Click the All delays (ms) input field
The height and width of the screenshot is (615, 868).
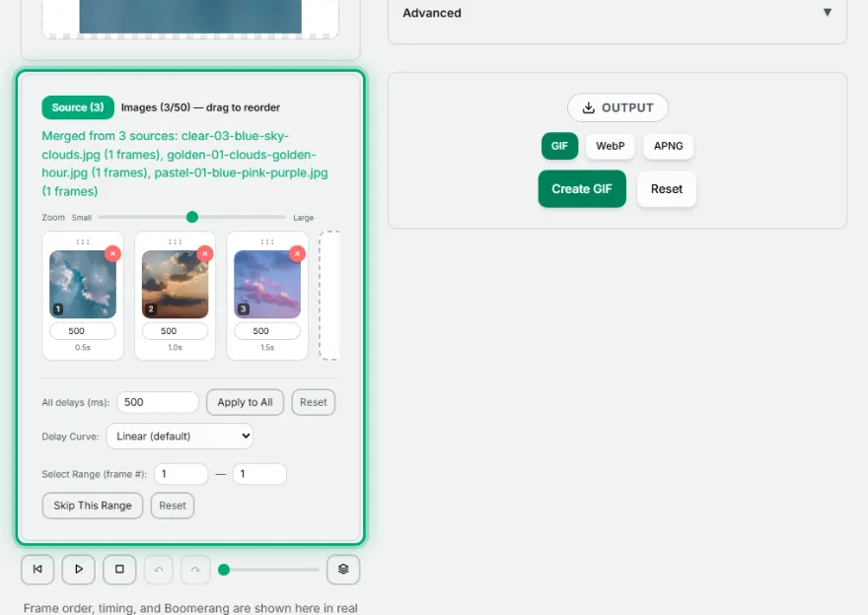158,402
